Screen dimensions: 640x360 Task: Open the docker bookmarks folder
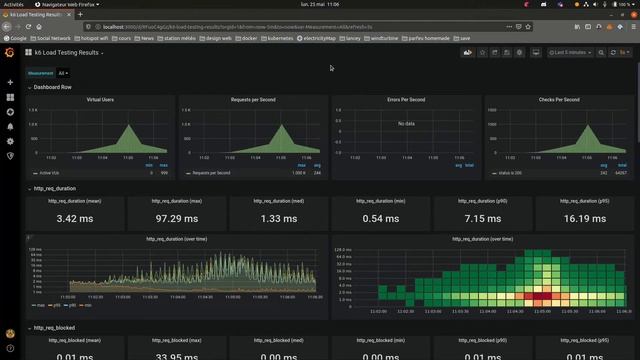[246, 38]
